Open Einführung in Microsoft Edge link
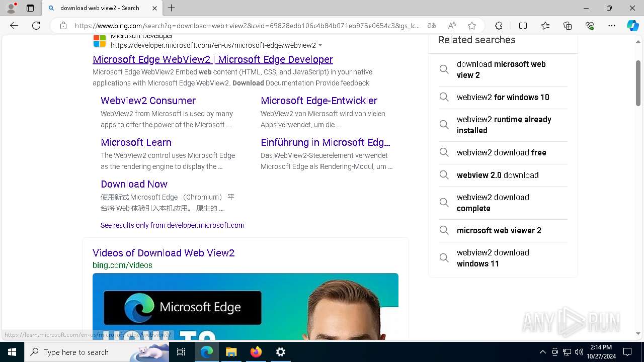 (x=326, y=142)
